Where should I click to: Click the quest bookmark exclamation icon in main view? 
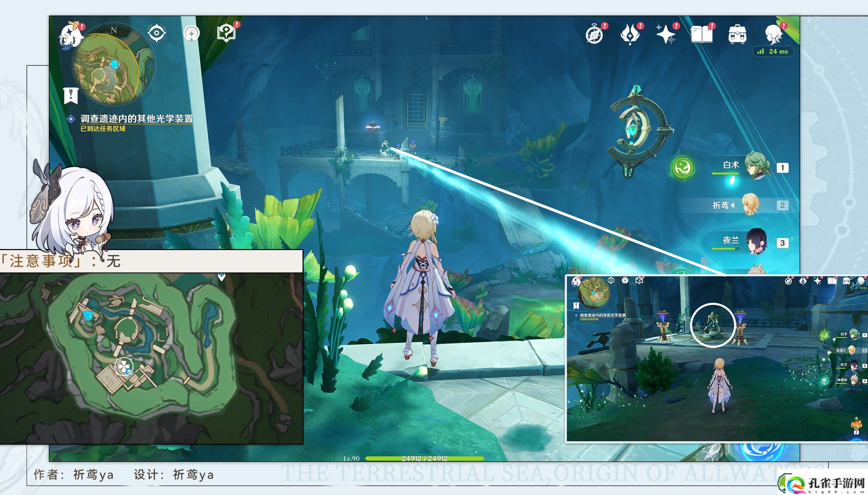coord(71,95)
